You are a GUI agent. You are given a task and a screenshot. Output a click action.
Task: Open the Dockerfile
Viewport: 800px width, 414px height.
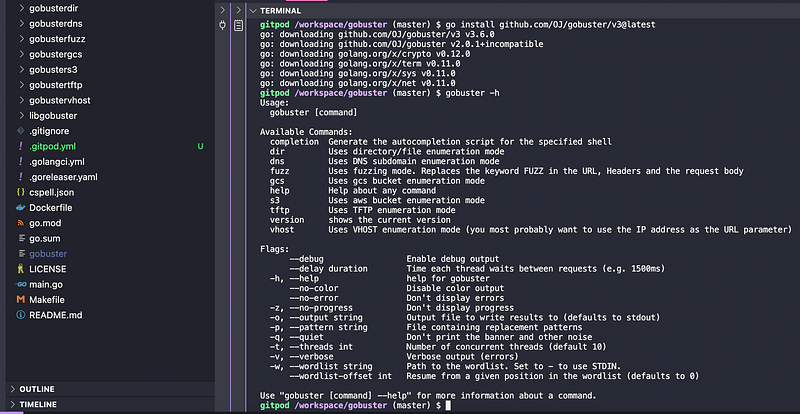51,208
